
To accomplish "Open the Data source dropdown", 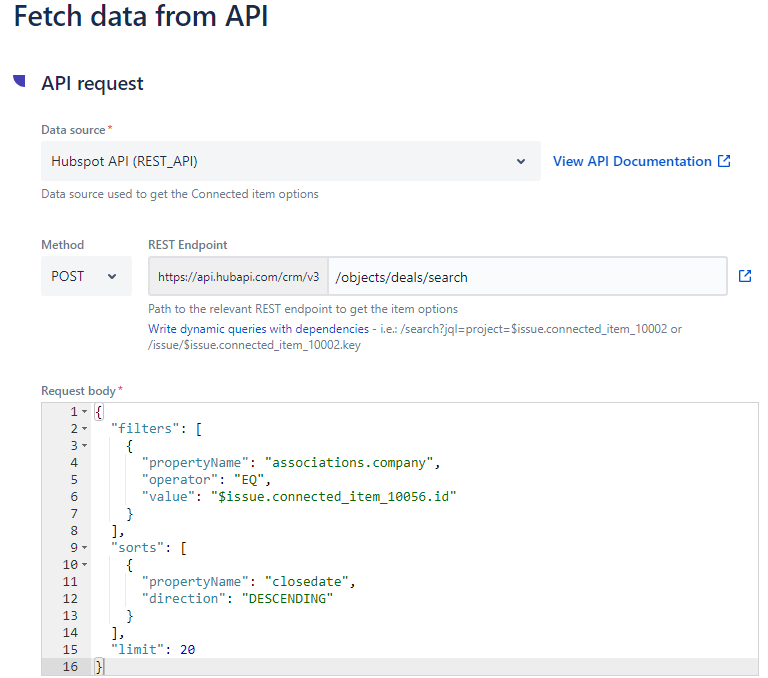I will coord(290,161).
